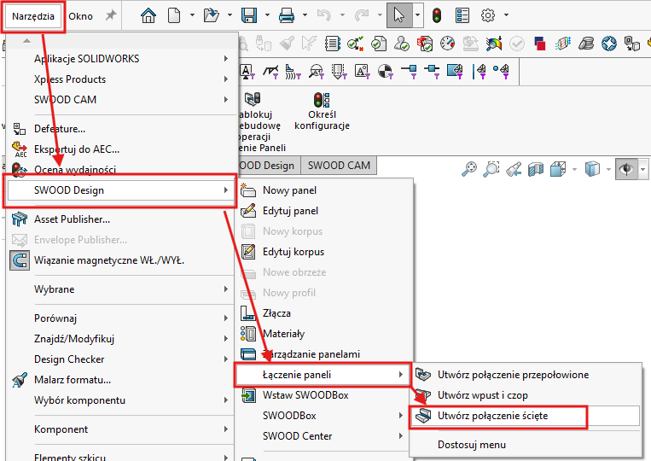
Task: Click the New document icon
Action: (174, 16)
